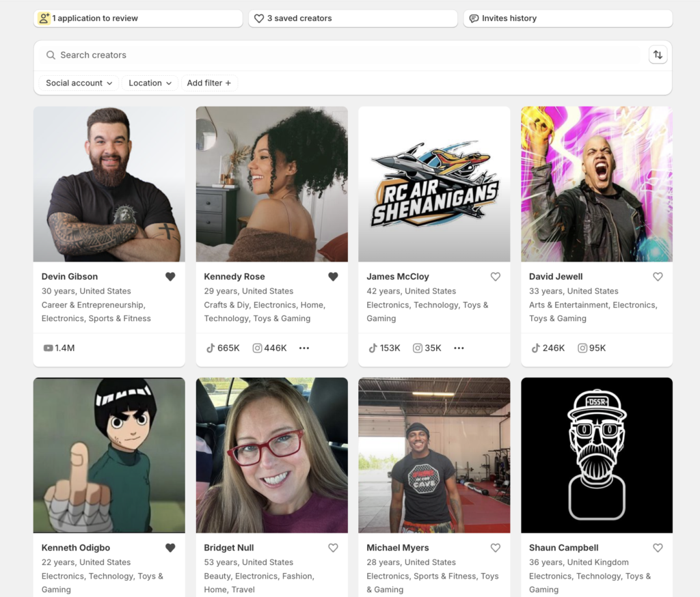Click the TikTok icon on James McCloy's card
Image resolution: width=700 pixels, height=597 pixels.
pos(373,348)
